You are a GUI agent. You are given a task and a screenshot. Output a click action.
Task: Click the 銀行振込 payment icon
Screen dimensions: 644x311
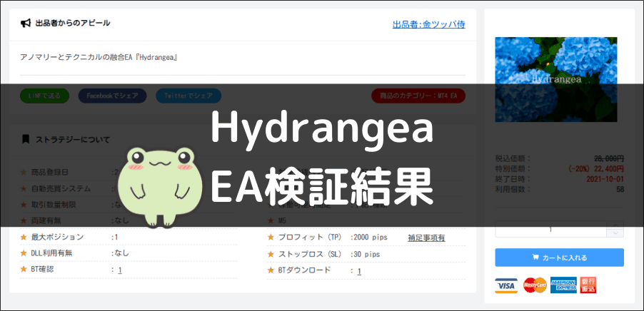[x=588, y=285]
